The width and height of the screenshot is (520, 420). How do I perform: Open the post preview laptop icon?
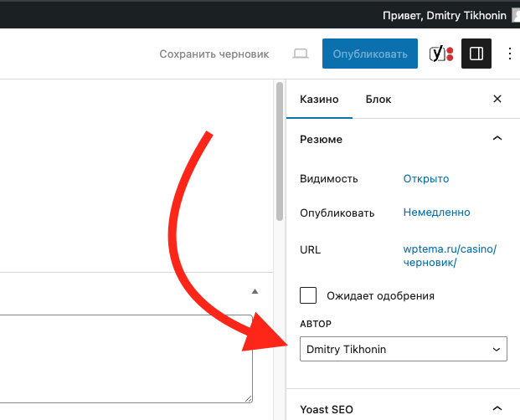tap(300, 54)
